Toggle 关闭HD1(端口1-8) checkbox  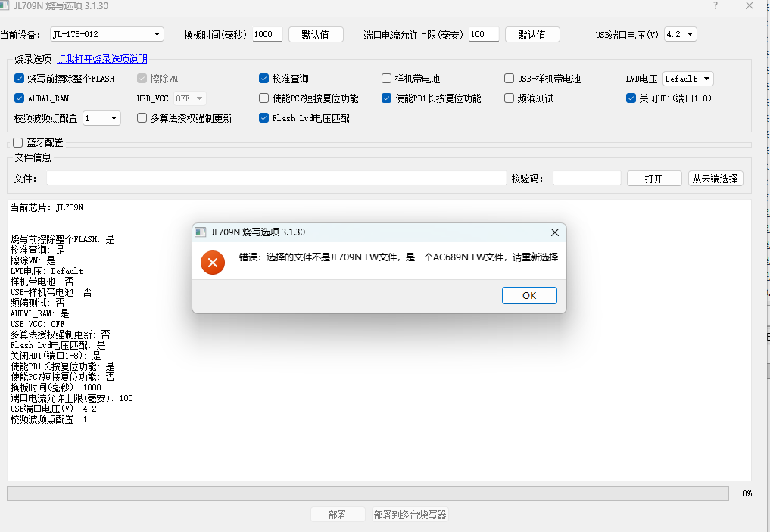pyautogui.click(x=631, y=98)
